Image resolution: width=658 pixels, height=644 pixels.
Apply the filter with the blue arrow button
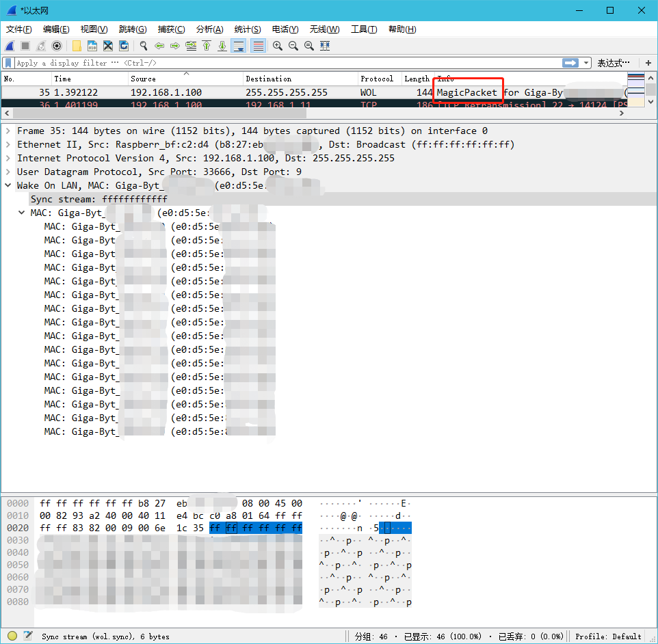(x=572, y=62)
